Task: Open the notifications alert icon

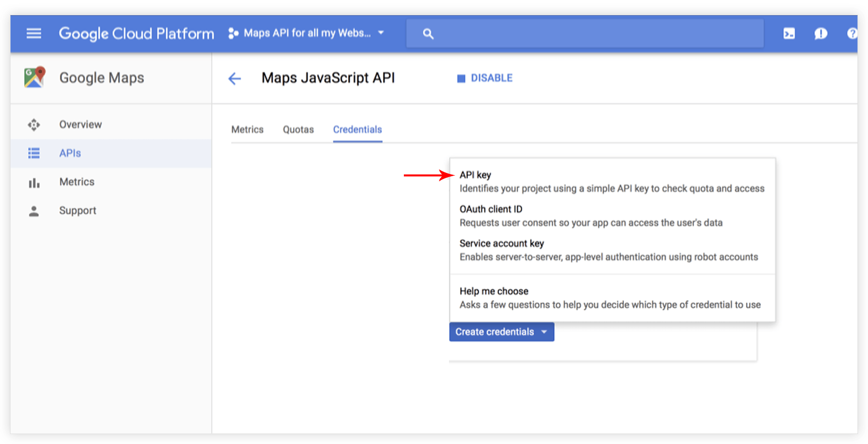Action: point(820,34)
